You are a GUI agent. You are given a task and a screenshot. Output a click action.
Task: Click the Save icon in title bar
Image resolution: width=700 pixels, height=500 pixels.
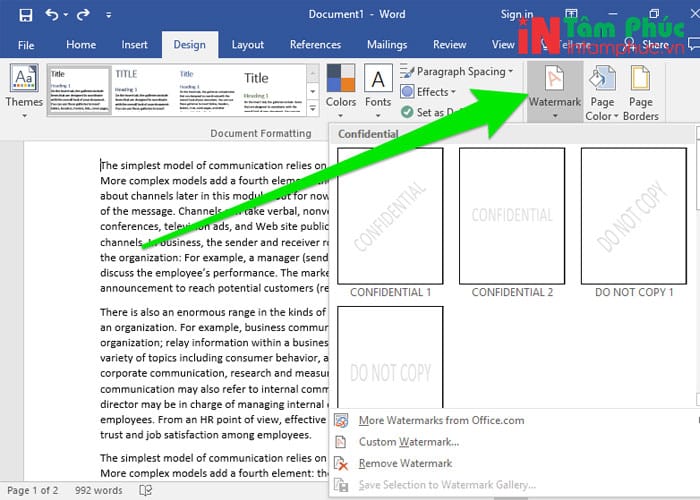(25, 15)
